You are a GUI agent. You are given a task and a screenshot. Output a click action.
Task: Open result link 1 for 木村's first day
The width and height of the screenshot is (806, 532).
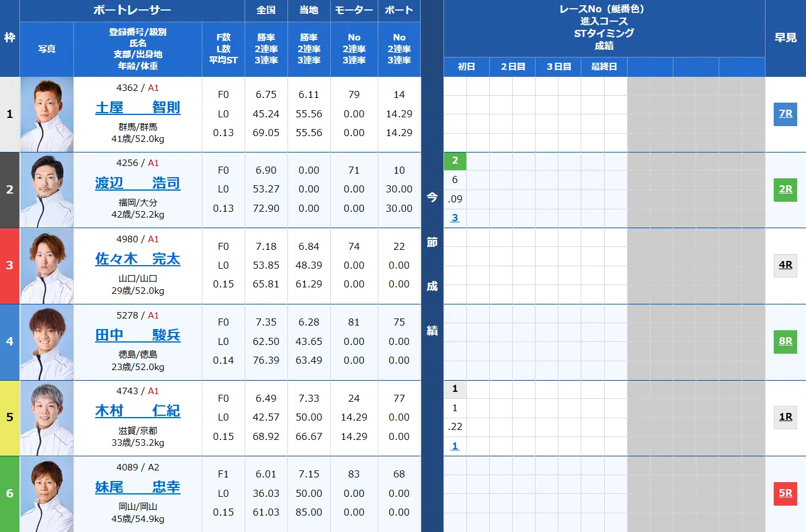point(455,446)
